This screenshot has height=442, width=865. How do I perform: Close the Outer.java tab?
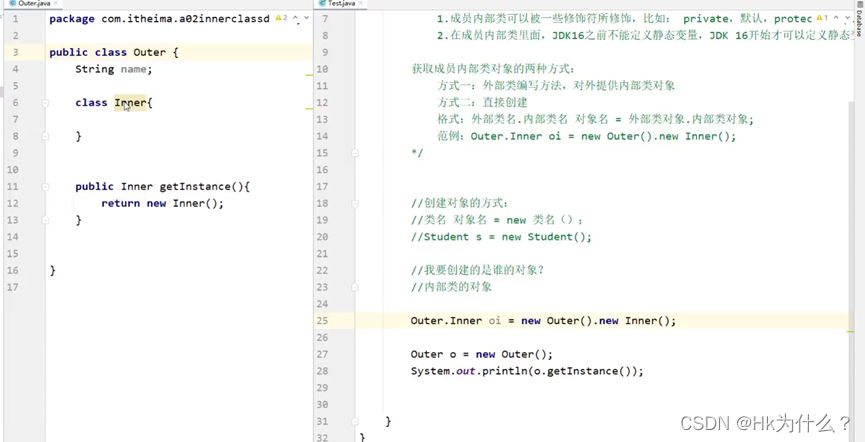(57, 3)
